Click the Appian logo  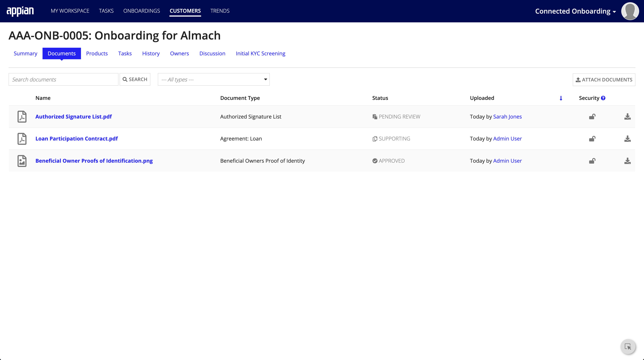click(x=20, y=11)
